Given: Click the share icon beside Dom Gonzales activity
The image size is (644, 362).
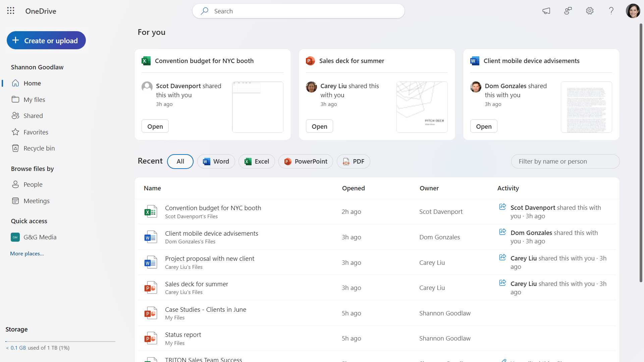Looking at the screenshot, I should click(x=502, y=232).
